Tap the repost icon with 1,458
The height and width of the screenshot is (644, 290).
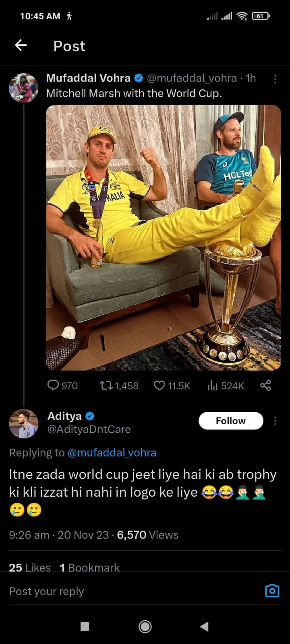coord(106,386)
